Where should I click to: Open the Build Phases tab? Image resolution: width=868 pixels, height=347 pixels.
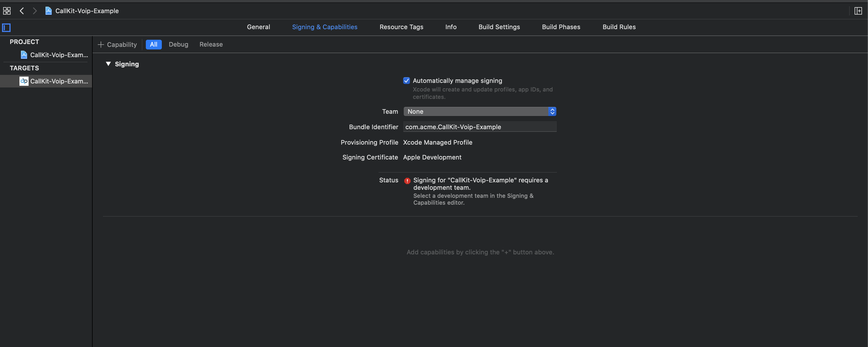click(561, 27)
